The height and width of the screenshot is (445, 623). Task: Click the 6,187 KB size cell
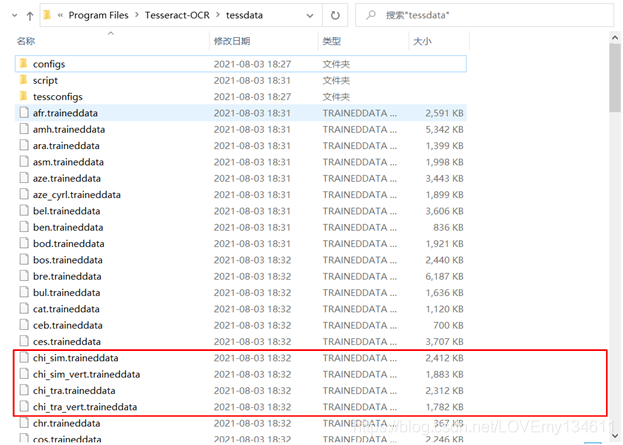click(x=444, y=276)
